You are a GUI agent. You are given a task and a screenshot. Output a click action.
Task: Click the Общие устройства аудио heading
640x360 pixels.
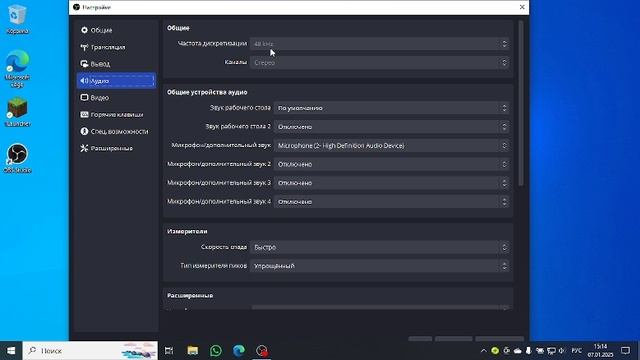(207, 92)
